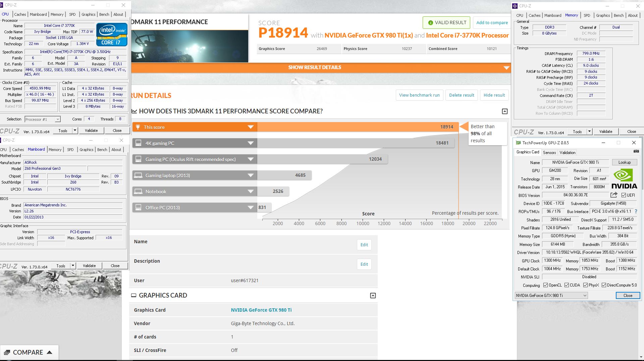Click Add to compare button
Viewport: 644px width, 361px height.
click(492, 22)
